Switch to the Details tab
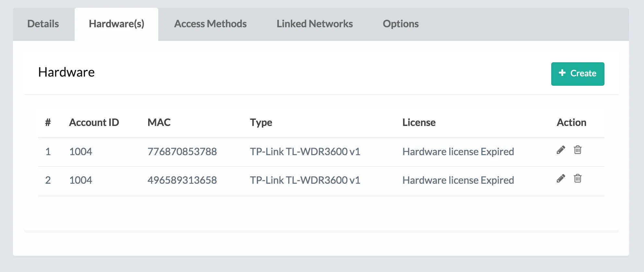644x272 pixels. click(x=43, y=24)
